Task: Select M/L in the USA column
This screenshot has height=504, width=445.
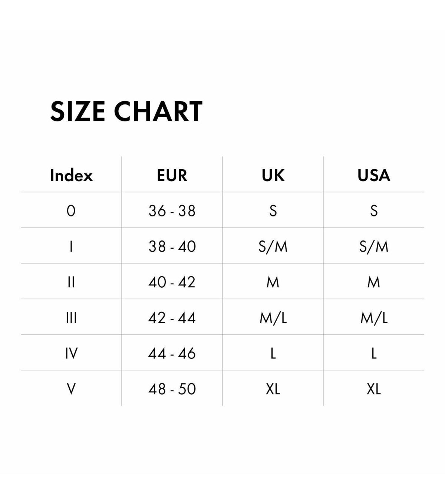Action: [374, 318]
